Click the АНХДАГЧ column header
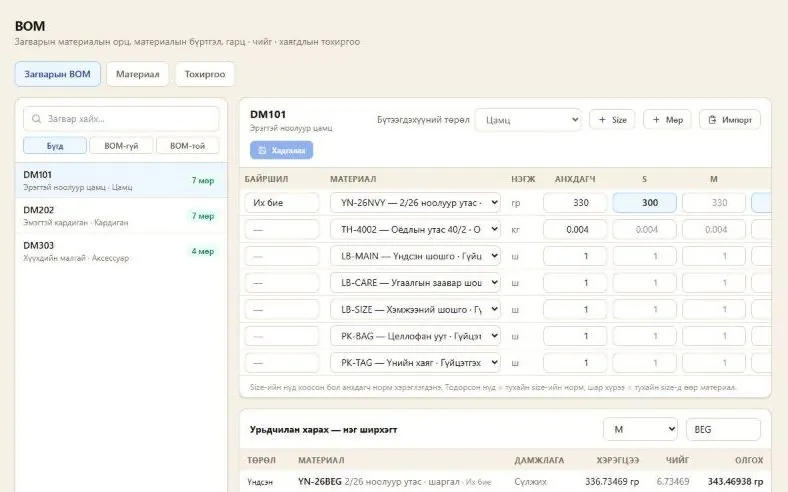The height and width of the screenshot is (492, 788). [x=575, y=179]
